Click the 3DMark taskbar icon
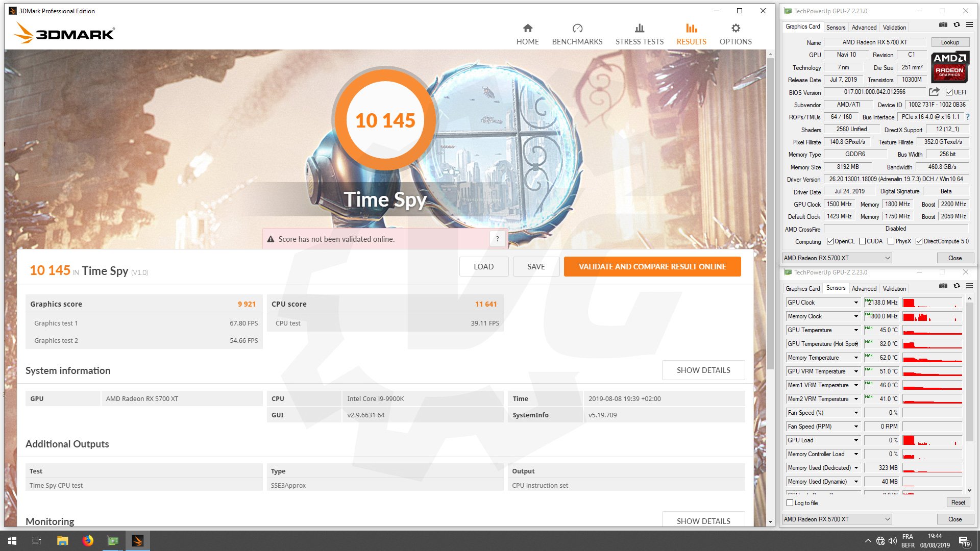This screenshot has width=980, height=551. tap(137, 541)
